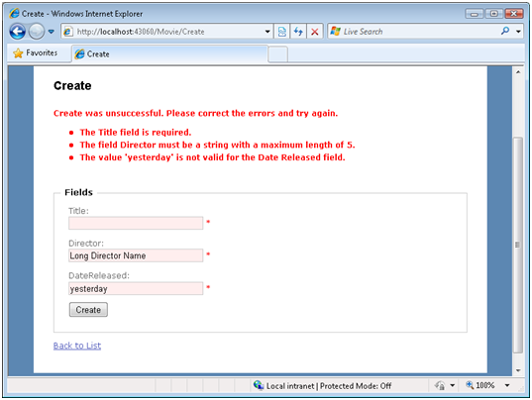This screenshot has width=532, height=400.
Task: Click the red Stop loading icon
Action: [x=315, y=32]
